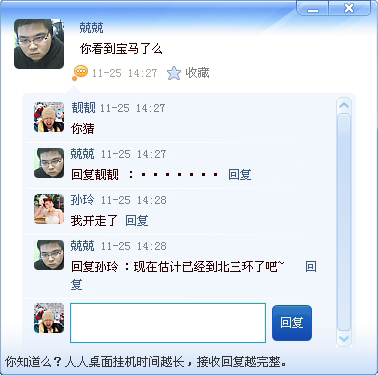Screen dimensions: 378x375
Task: Click the blue 回复 submit button
Action: (x=292, y=323)
